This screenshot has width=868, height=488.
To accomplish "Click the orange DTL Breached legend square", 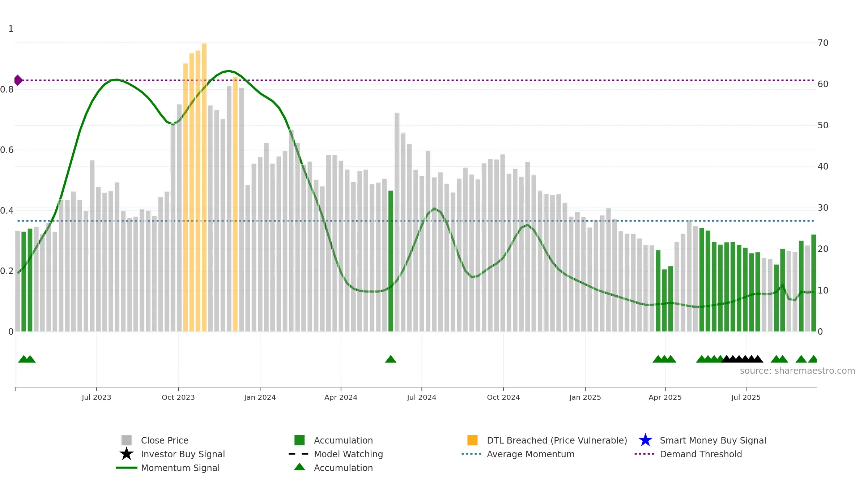I will [472, 440].
